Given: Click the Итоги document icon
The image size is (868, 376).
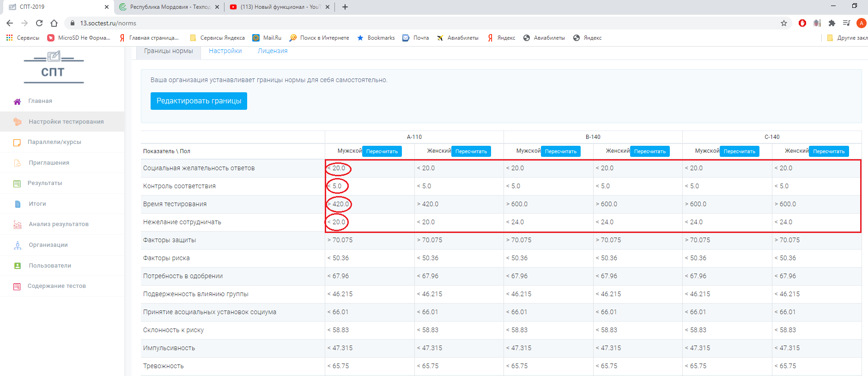Looking at the screenshot, I should pyautogui.click(x=18, y=204).
